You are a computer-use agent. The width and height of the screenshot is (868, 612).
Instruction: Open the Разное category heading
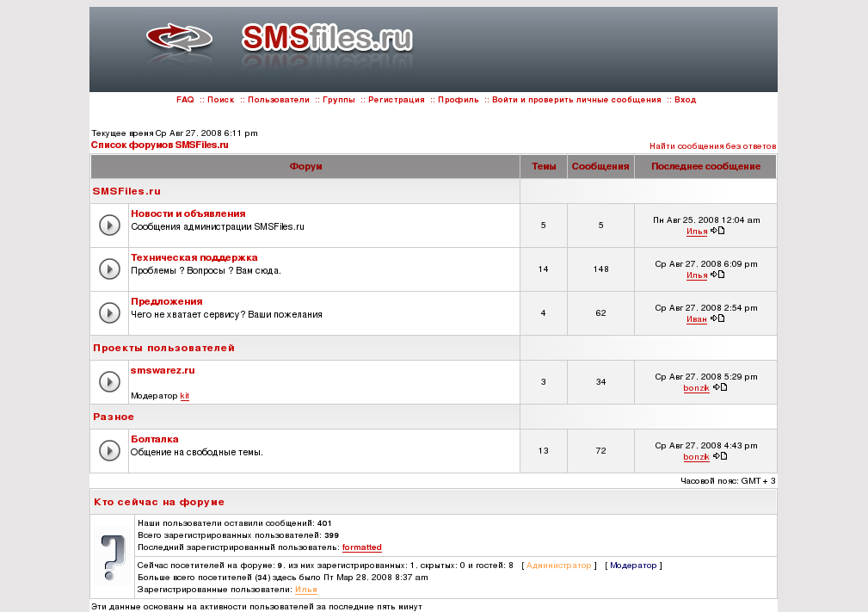pos(114,417)
